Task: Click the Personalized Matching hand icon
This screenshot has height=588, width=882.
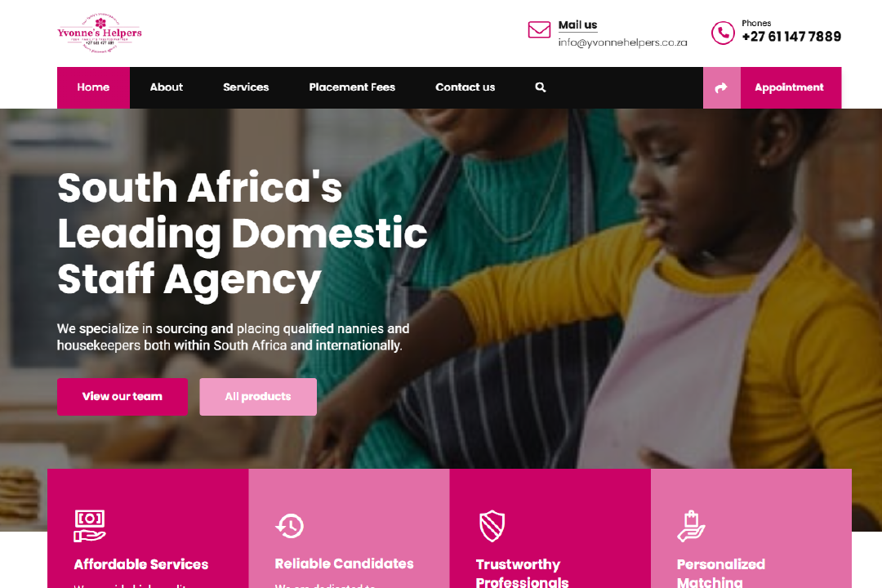Action: [x=692, y=526]
